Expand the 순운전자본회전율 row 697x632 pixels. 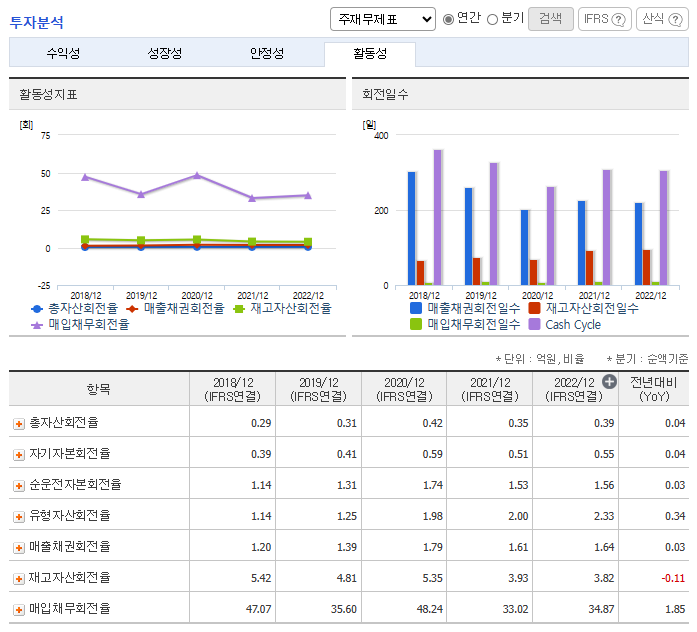[x=19, y=486]
